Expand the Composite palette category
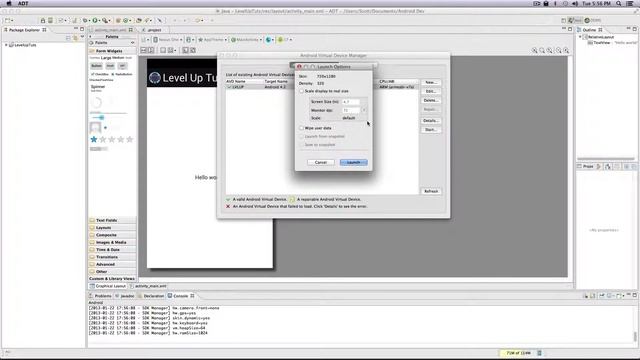This screenshot has height=360, width=640. (x=112, y=235)
